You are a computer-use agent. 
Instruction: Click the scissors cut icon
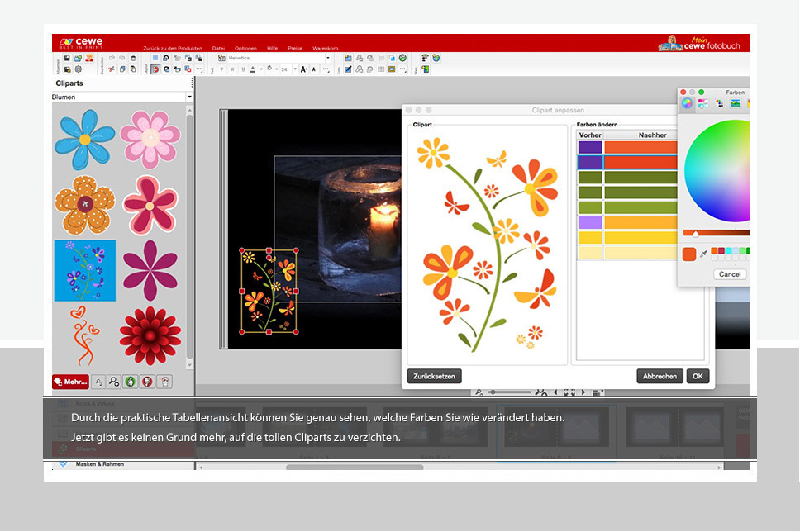[x=112, y=69]
